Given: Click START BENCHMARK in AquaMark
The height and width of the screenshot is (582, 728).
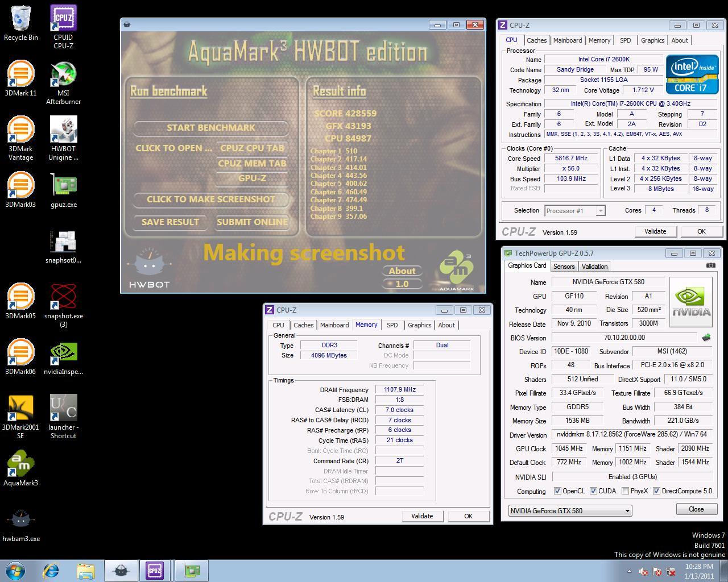Looking at the screenshot, I should [211, 128].
